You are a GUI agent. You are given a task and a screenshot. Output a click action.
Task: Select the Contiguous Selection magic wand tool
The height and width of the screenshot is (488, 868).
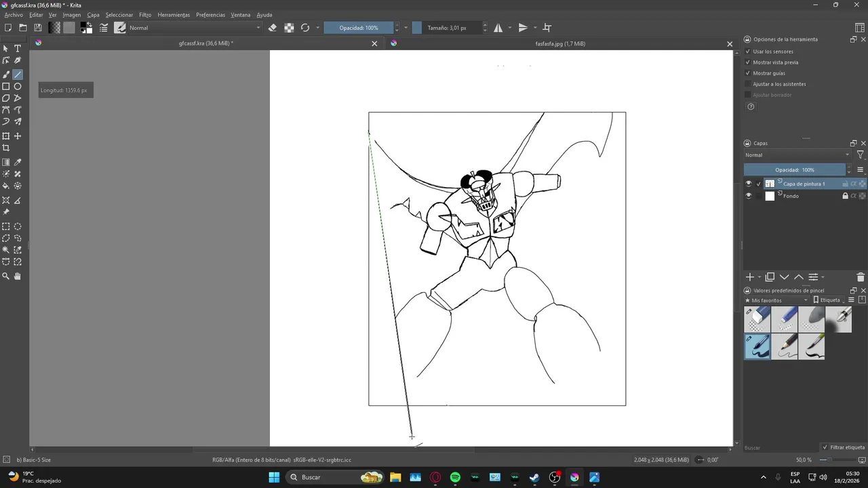pyautogui.click(x=6, y=250)
